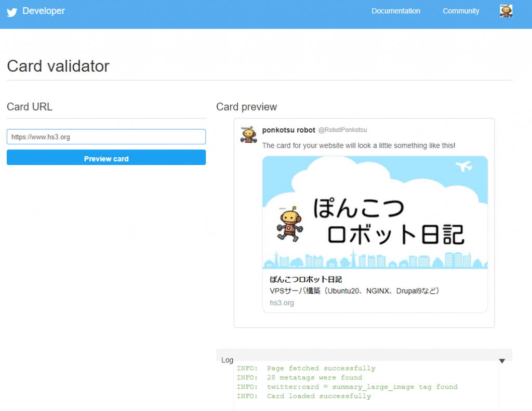Viewport: 532px width, 411px height.
Task: Click the @RobotPonkotsu handle
Action: point(342,130)
